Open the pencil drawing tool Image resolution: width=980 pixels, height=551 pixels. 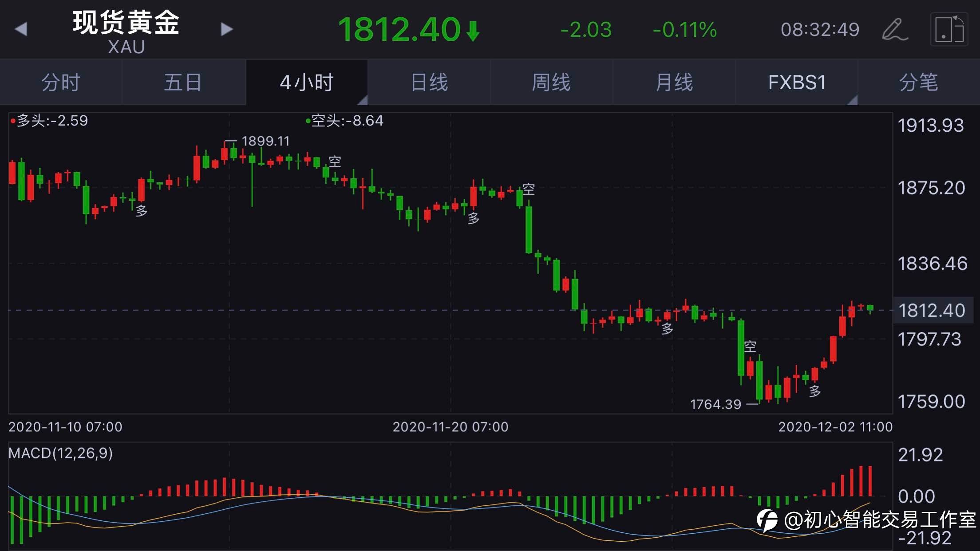click(x=895, y=29)
